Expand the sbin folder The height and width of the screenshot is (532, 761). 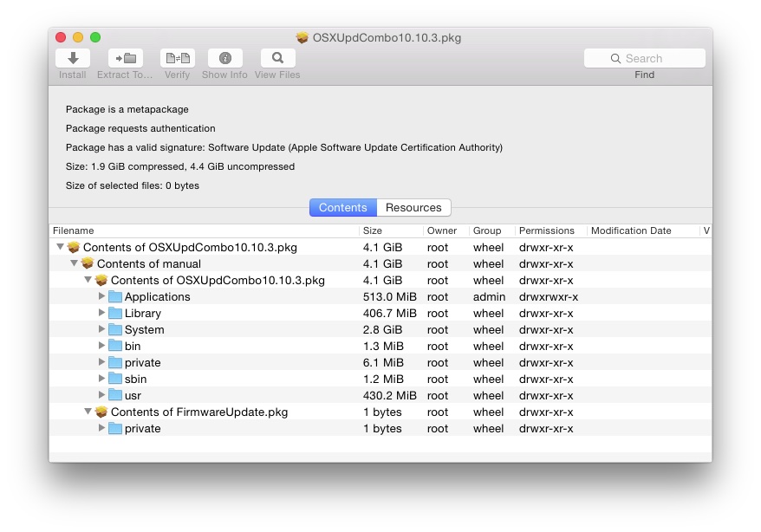coord(101,379)
